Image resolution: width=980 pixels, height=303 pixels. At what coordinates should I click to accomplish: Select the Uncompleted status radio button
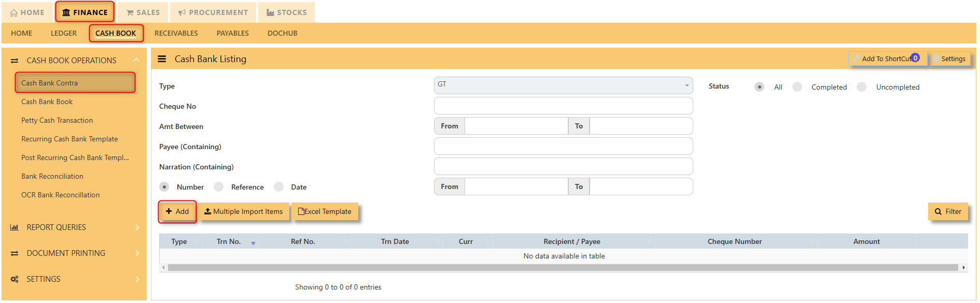click(x=862, y=87)
